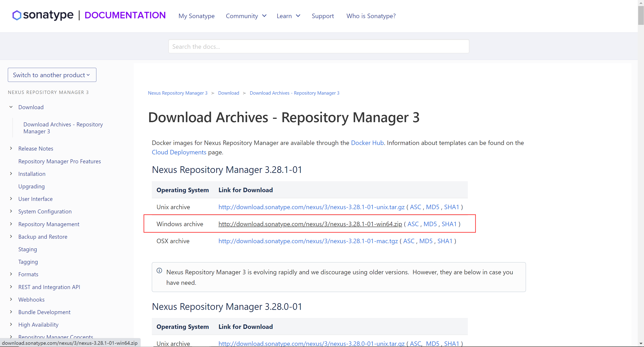The image size is (644, 347).
Task: Click the info icon in the notice box
Action: [159, 270]
